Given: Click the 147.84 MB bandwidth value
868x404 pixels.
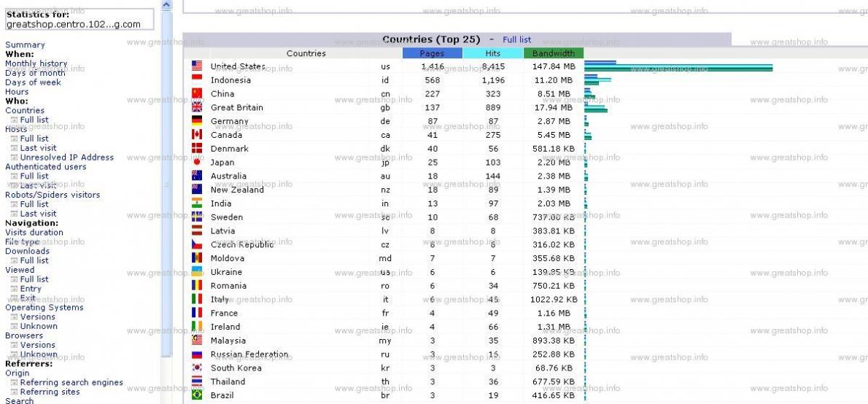Looking at the screenshot, I should (x=554, y=66).
